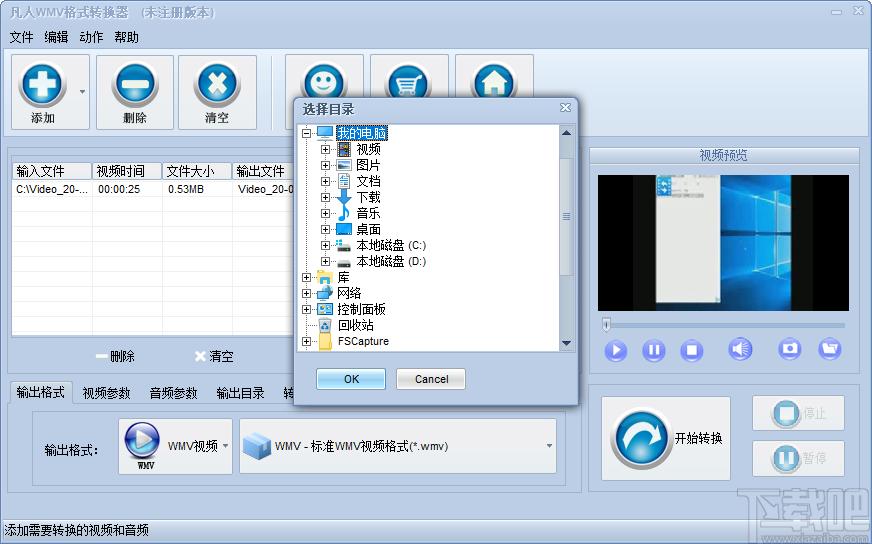
Task: Click the 暂停 pause button
Action: pos(798,458)
